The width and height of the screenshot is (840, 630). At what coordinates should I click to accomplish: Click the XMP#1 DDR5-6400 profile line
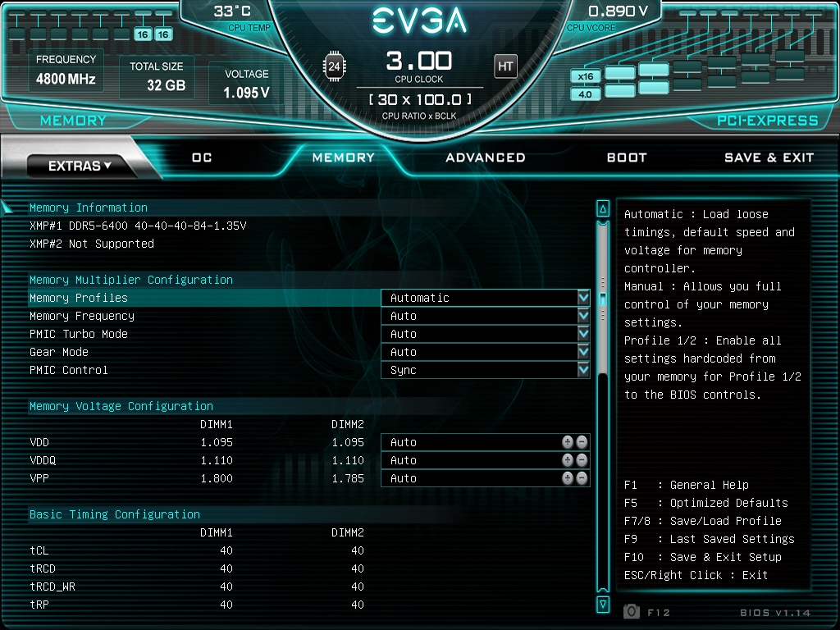[138, 226]
